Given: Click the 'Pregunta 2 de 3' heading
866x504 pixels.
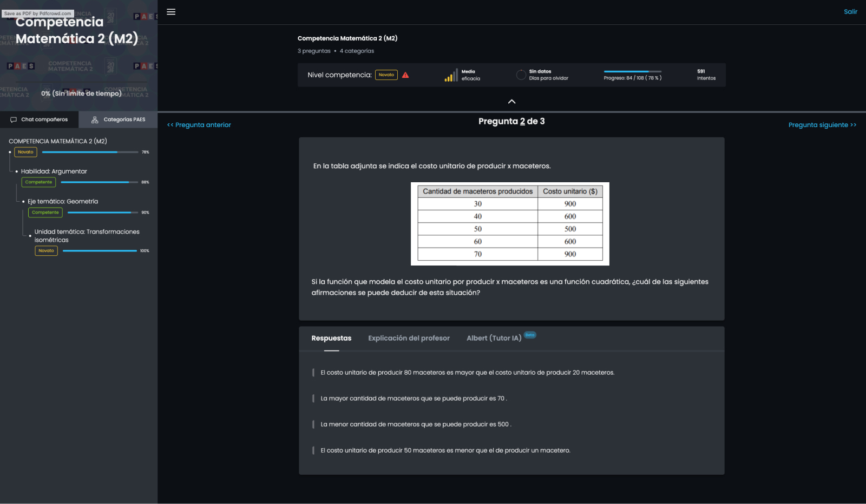Looking at the screenshot, I should pos(511,122).
